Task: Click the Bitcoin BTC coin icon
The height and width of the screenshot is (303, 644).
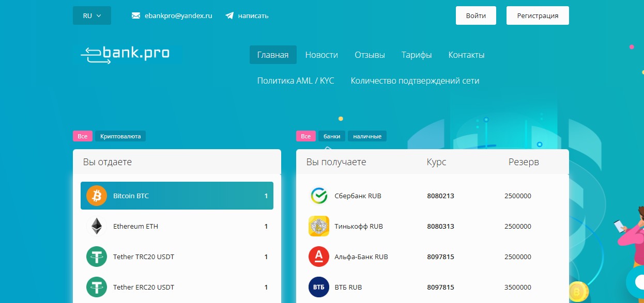Action: coord(96,196)
